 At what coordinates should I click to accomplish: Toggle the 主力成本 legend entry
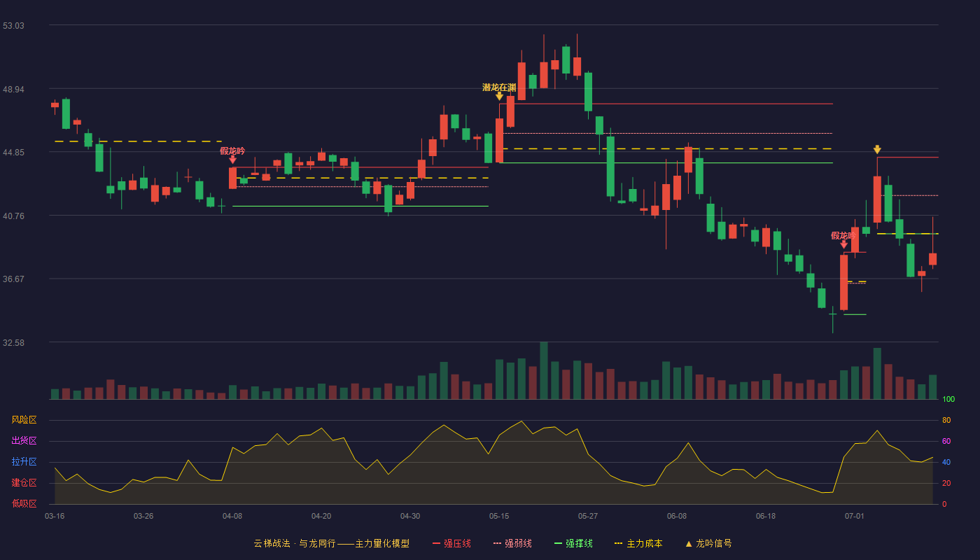tap(638, 543)
